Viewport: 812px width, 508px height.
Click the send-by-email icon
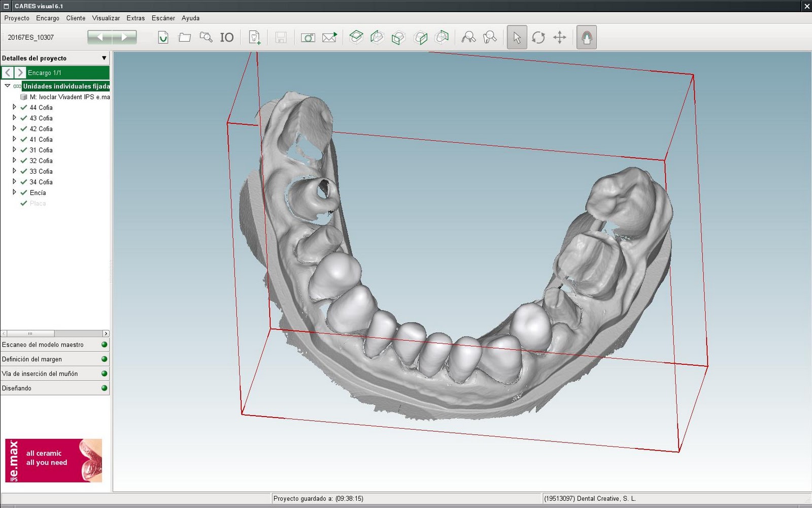(329, 37)
